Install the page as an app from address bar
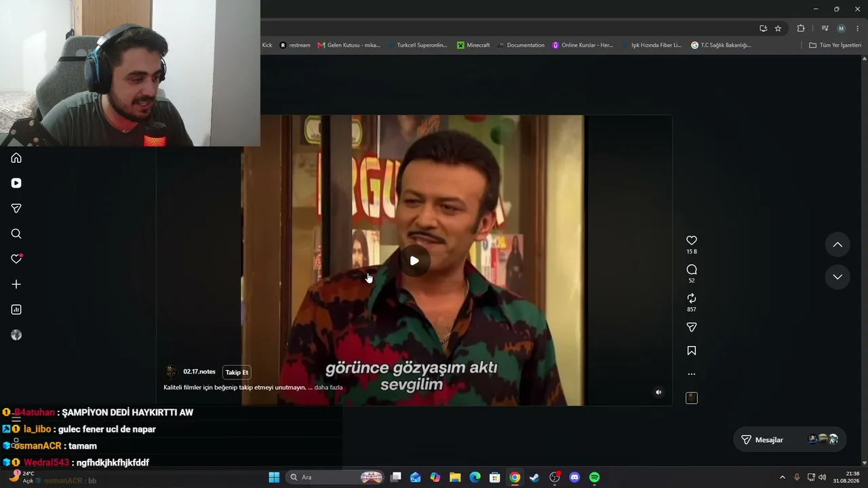The image size is (868, 488). 764,28
